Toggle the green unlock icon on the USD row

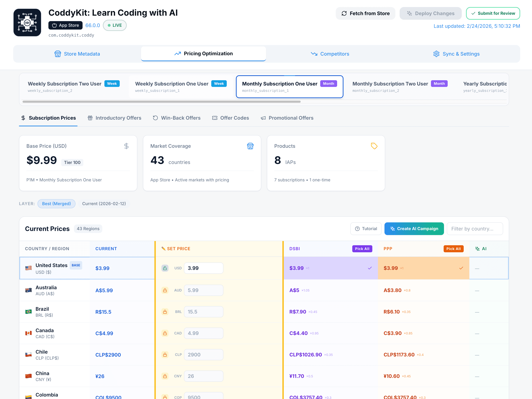[165, 268]
